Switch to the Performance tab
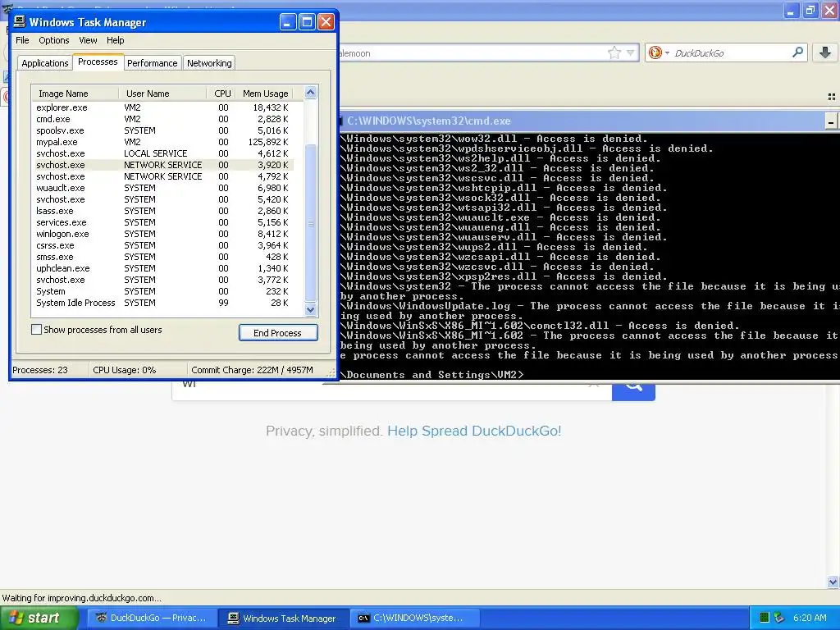Viewport: 840px width, 630px height. point(152,63)
